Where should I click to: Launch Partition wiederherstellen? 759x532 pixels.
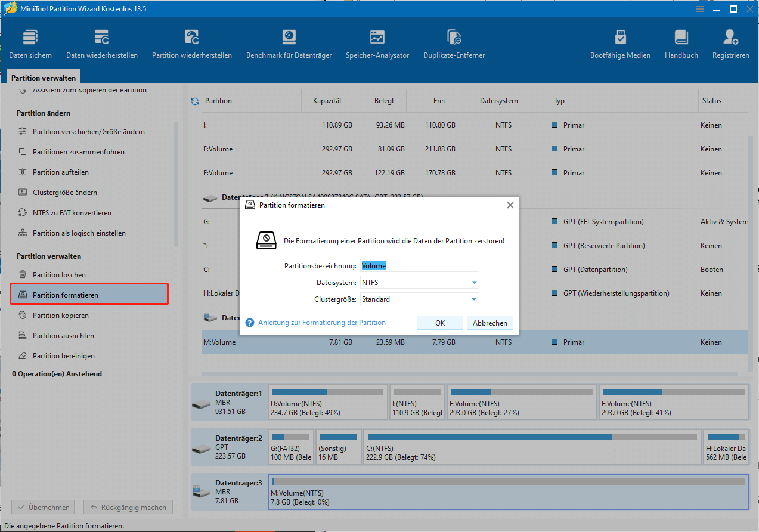tap(191, 43)
